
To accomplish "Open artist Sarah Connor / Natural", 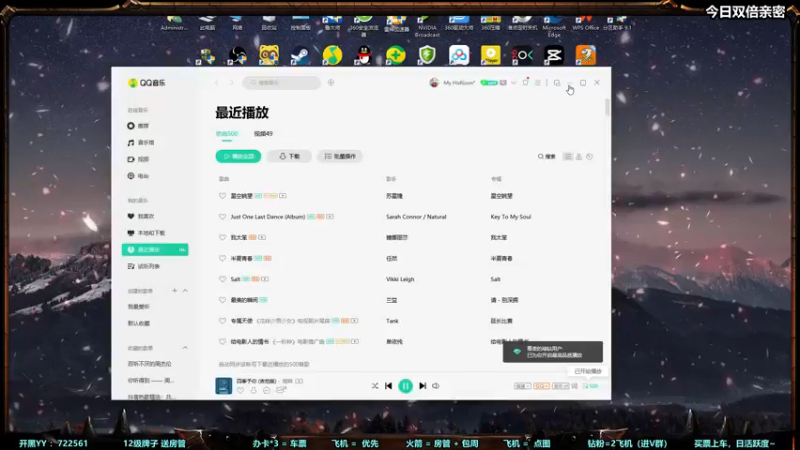I will pyautogui.click(x=416, y=217).
